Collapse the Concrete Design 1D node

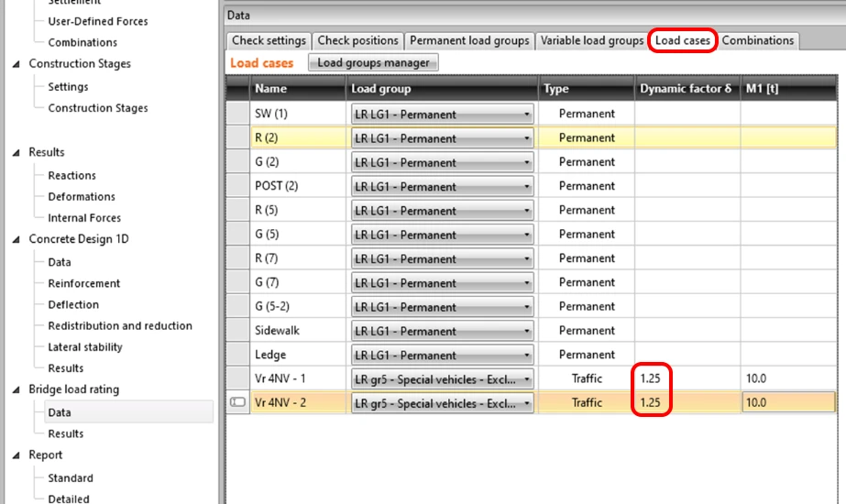point(16,239)
